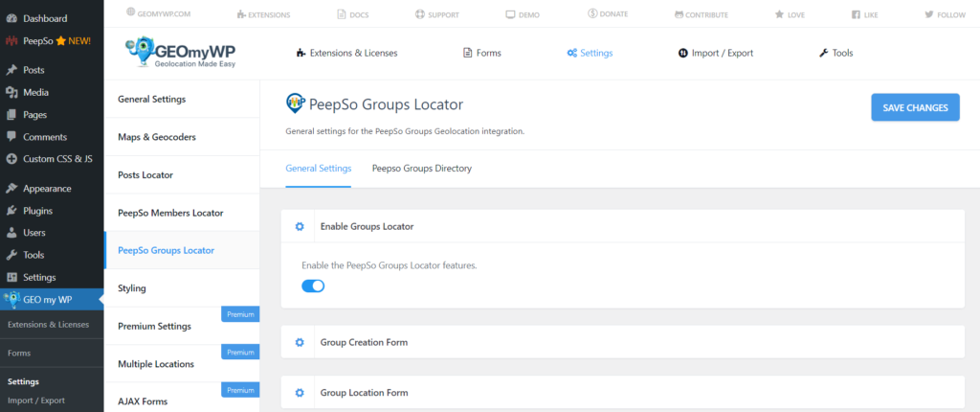Click the dollar icon beside DONATE

(591, 13)
